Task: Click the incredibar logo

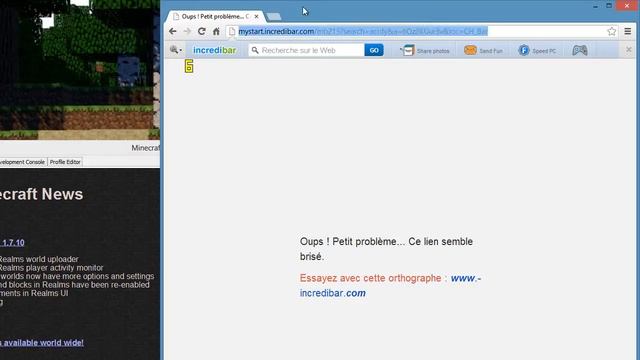Action: point(215,50)
